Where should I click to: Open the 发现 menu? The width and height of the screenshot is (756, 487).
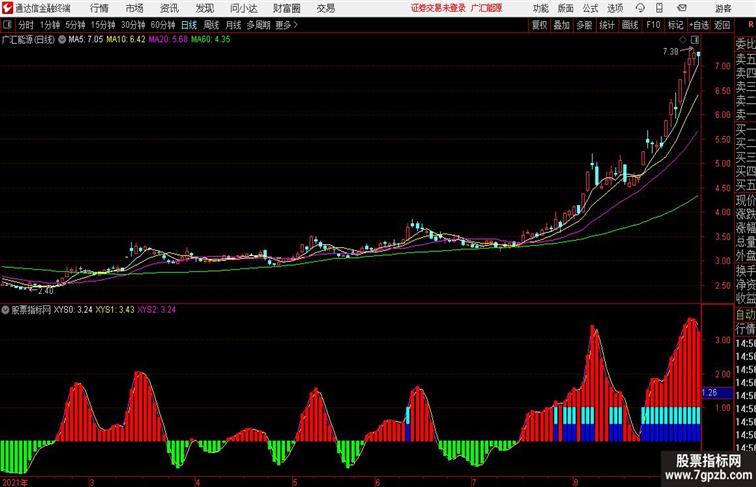pos(204,8)
